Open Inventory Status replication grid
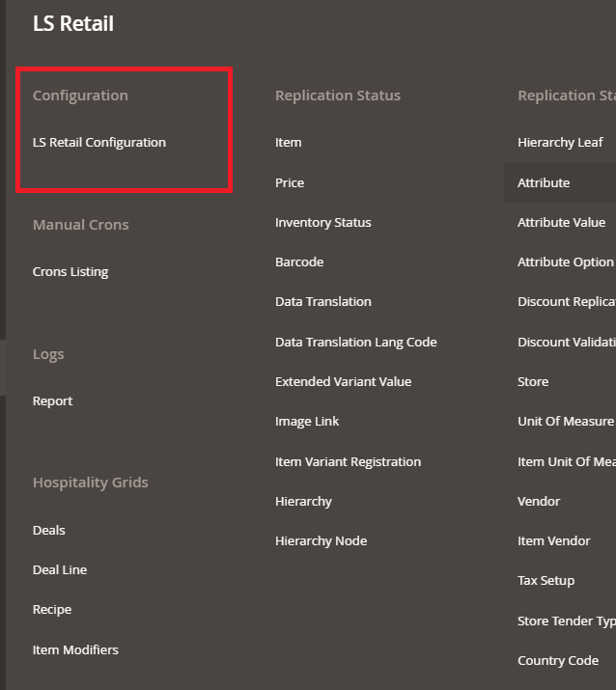The image size is (616, 690). 322,223
